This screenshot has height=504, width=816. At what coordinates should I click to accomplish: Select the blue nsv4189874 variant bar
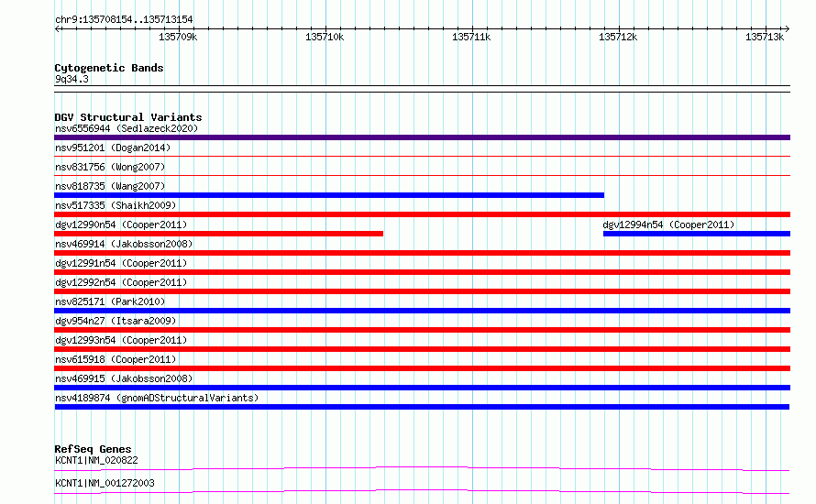(422, 407)
